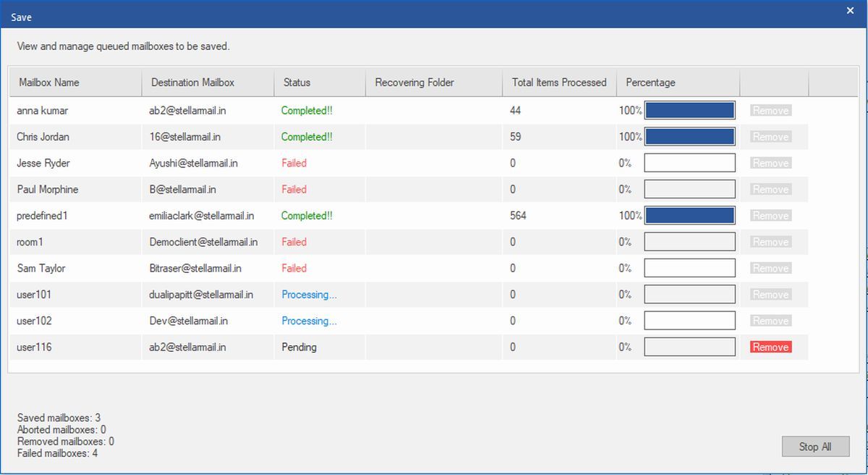Click Remove button for user102 row

click(770, 321)
